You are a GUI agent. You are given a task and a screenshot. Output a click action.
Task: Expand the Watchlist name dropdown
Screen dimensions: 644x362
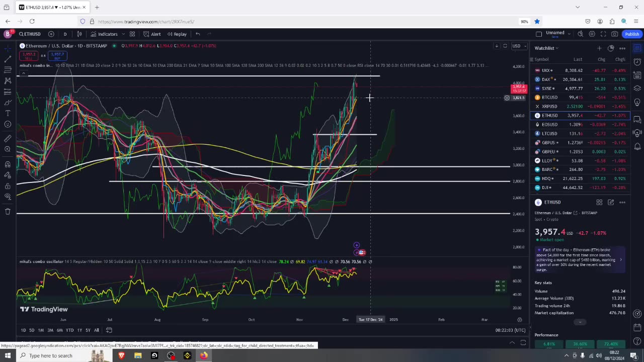click(546, 48)
